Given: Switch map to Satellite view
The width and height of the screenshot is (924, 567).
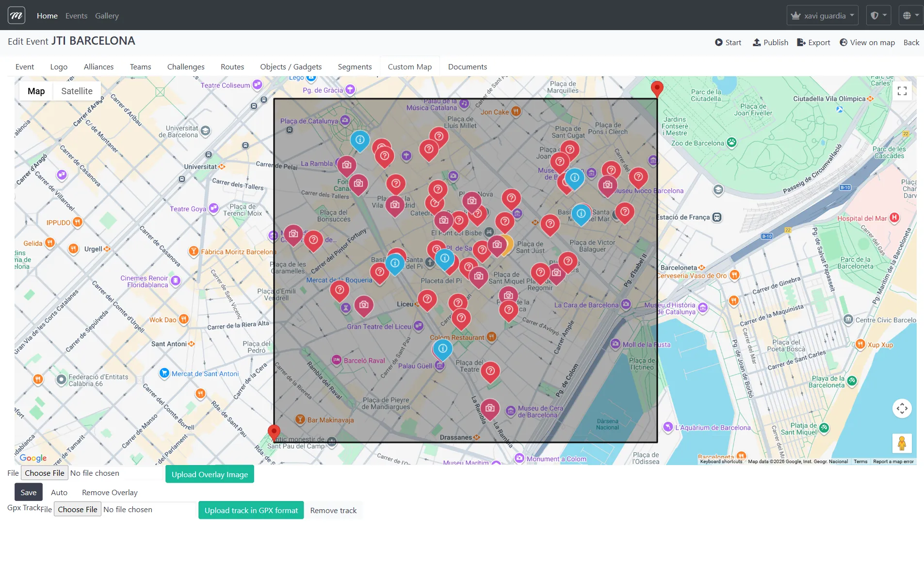Looking at the screenshot, I should pyautogui.click(x=77, y=91).
